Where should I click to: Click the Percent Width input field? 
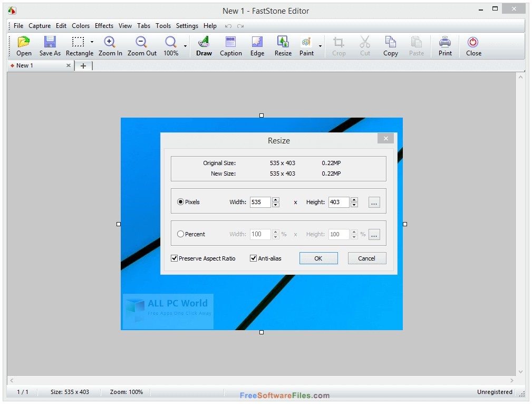coord(260,234)
